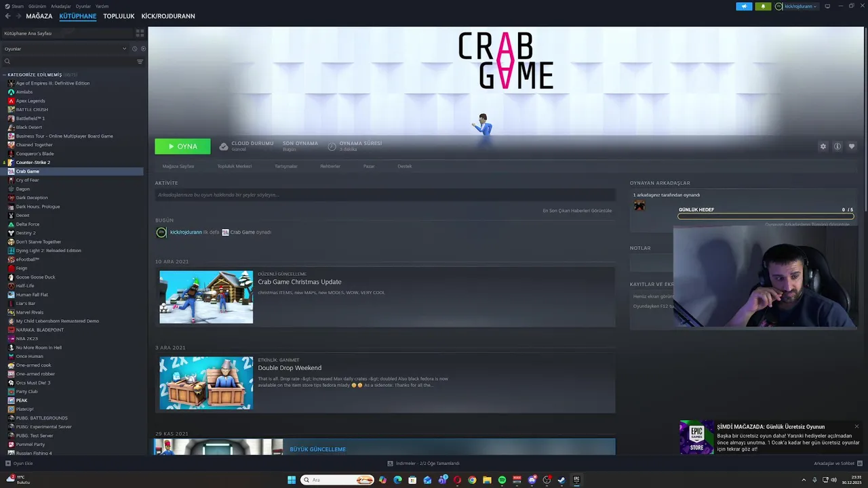Click Oyun Ekle at the bottom
Screen dimensions: 868x488
pyautogui.click(x=19, y=464)
